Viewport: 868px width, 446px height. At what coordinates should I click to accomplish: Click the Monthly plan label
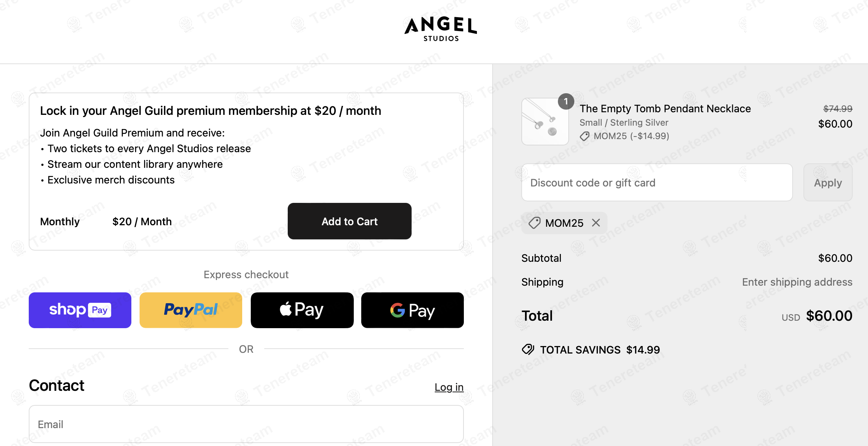(60, 222)
